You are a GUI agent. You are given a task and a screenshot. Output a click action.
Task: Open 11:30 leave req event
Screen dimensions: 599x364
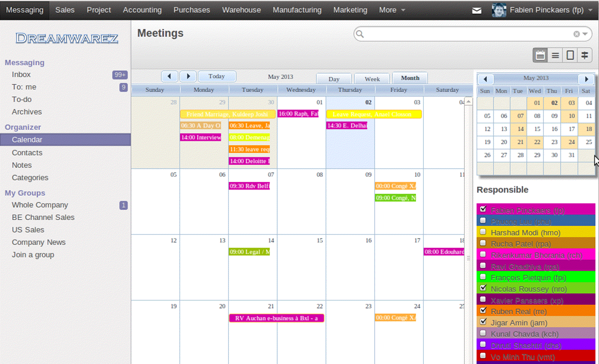249,149
